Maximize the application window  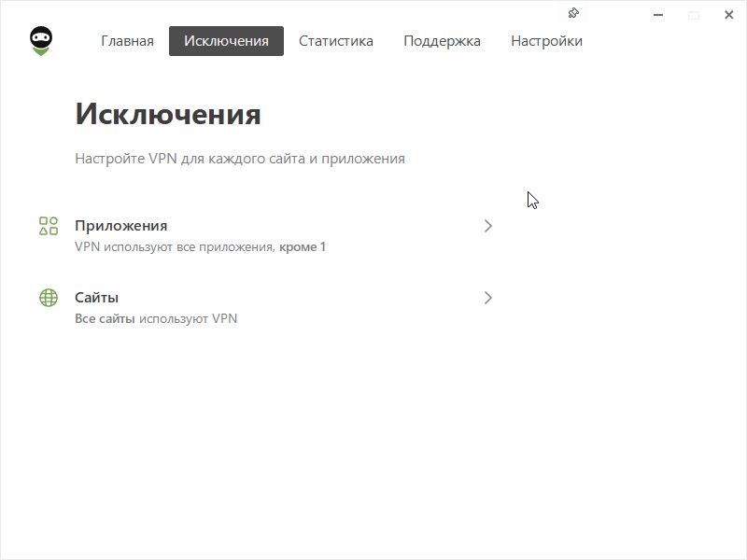(x=692, y=15)
